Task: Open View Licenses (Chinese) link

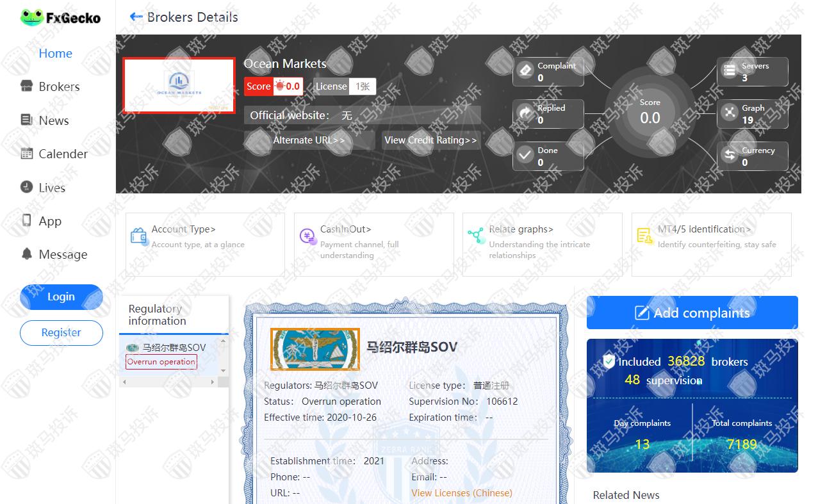Action: 461,492
